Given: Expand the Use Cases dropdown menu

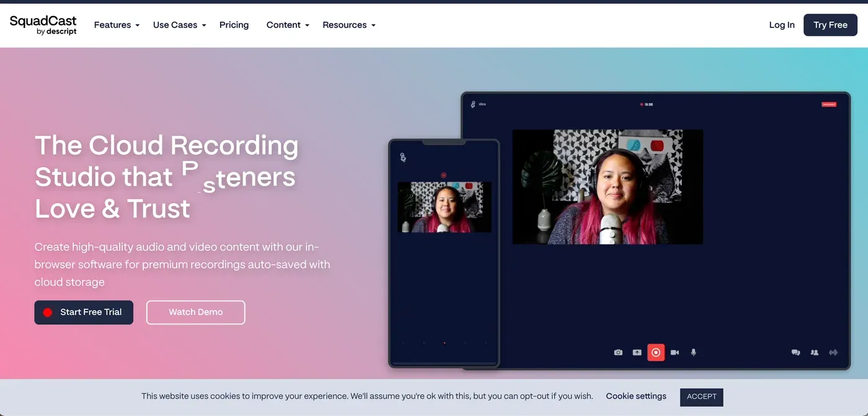Looking at the screenshot, I should point(179,25).
